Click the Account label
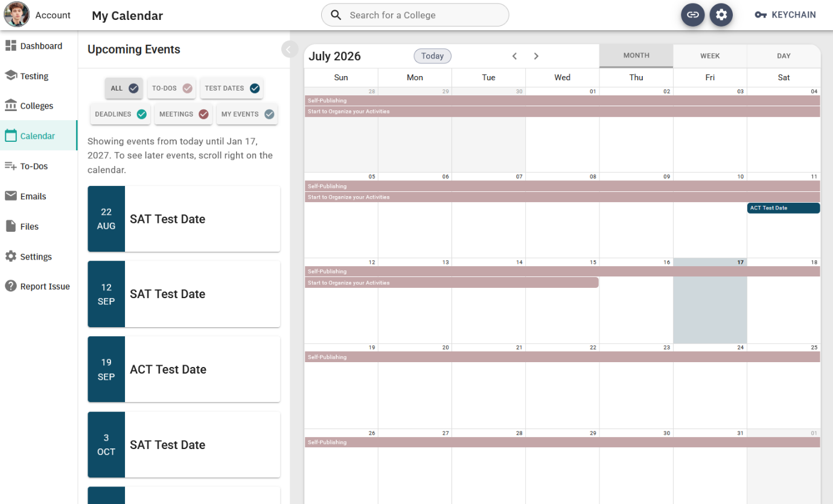The height and width of the screenshot is (504, 833). tap(53, 15)
